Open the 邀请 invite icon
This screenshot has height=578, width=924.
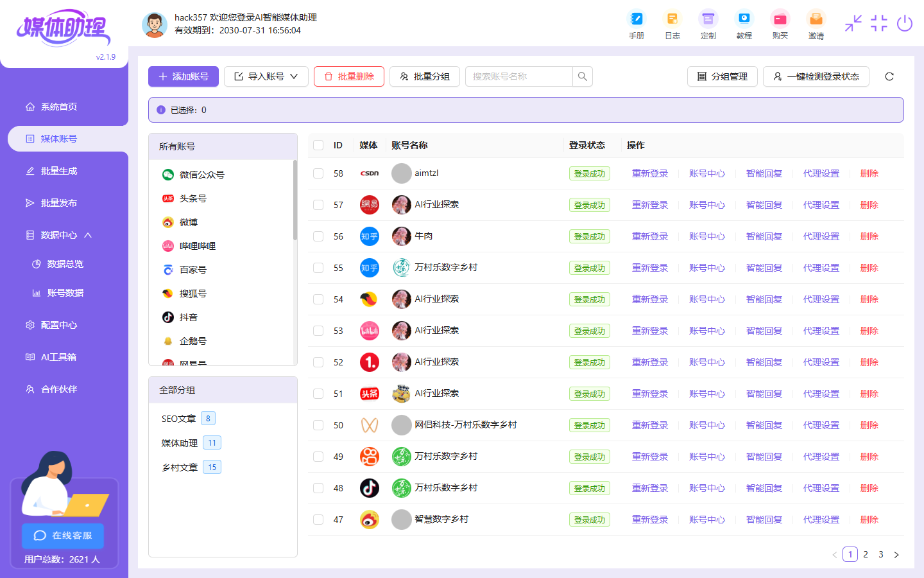point(816,24)
